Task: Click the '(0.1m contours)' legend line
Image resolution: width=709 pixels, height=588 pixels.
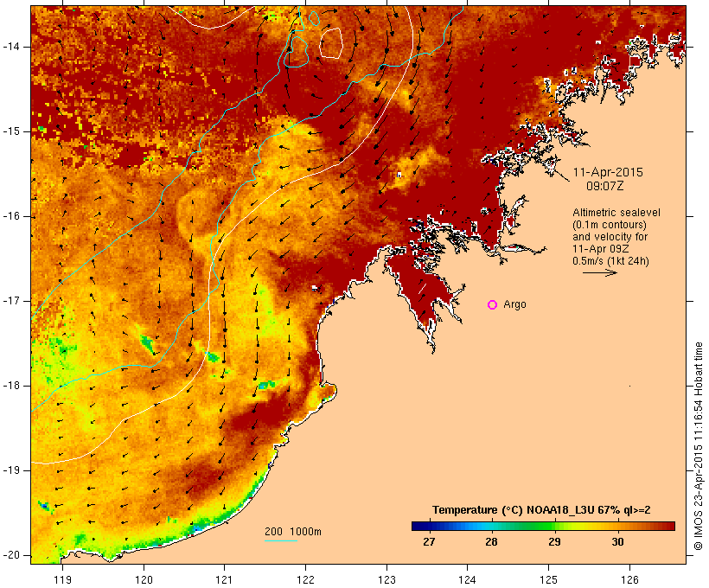Action: click(610, 225)
